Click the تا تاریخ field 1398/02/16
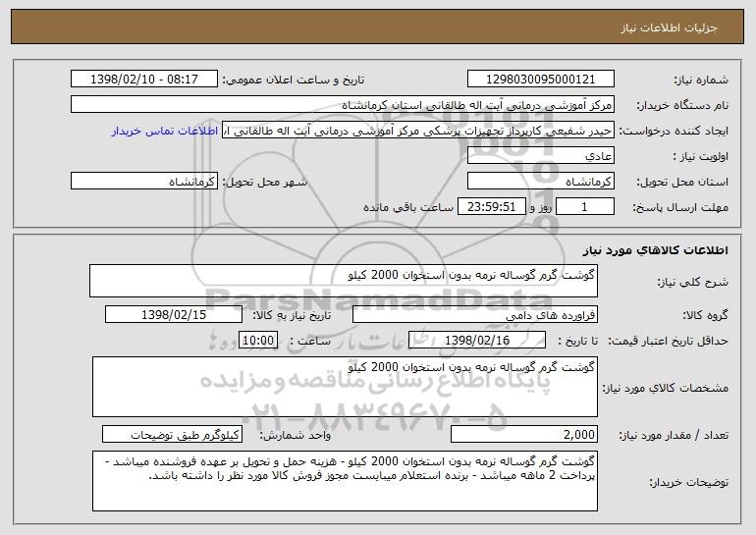Viewport: 756px width, 535px height. [477, 341]
